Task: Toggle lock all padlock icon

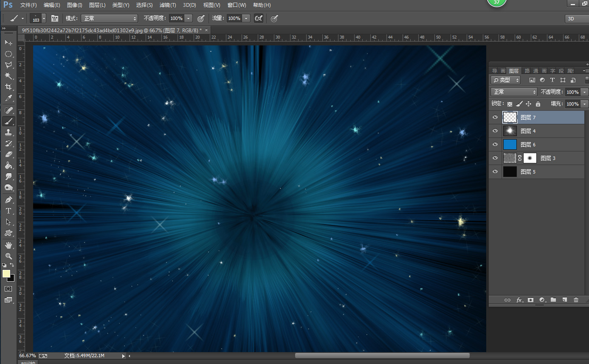Action: click(538, 104)
